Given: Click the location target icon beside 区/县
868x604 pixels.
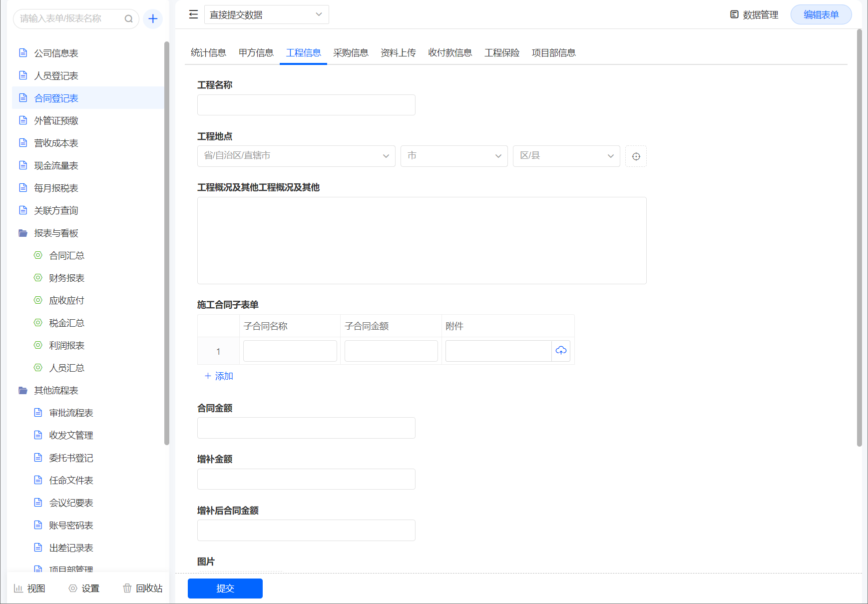Looking at the screenshot, I should [636, 156].
